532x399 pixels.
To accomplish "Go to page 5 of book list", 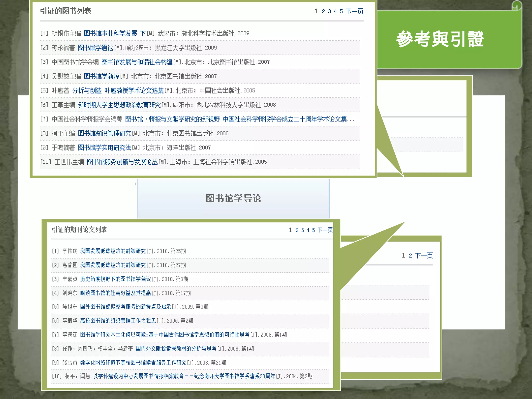I will click(341, 11).
